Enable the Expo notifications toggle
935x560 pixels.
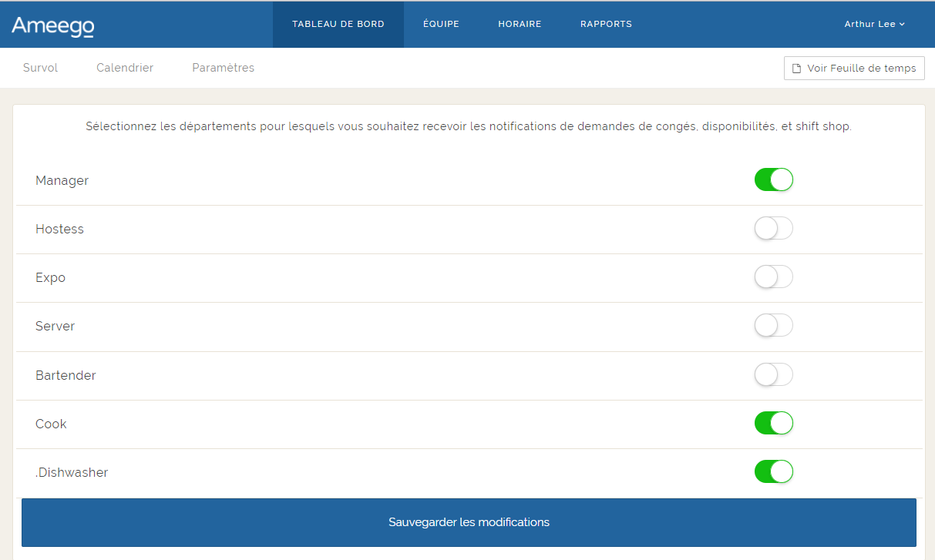click(x=773, y=277)
